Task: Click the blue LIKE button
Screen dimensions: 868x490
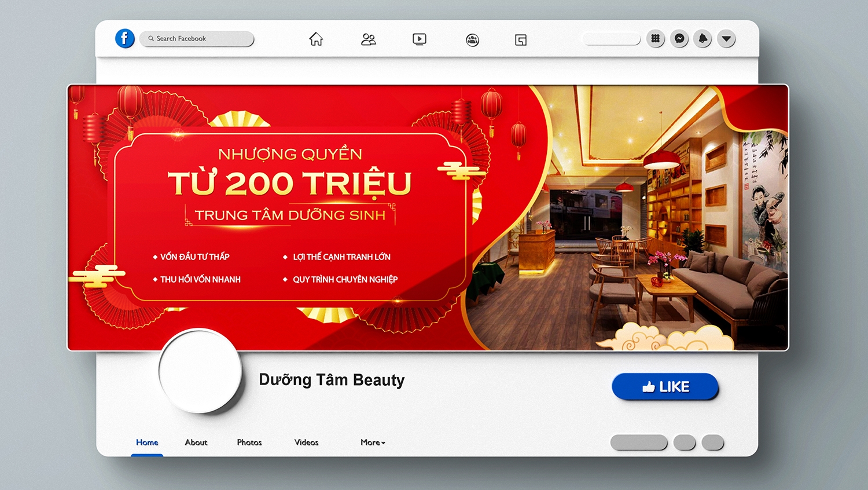Action: pos(665,386)
